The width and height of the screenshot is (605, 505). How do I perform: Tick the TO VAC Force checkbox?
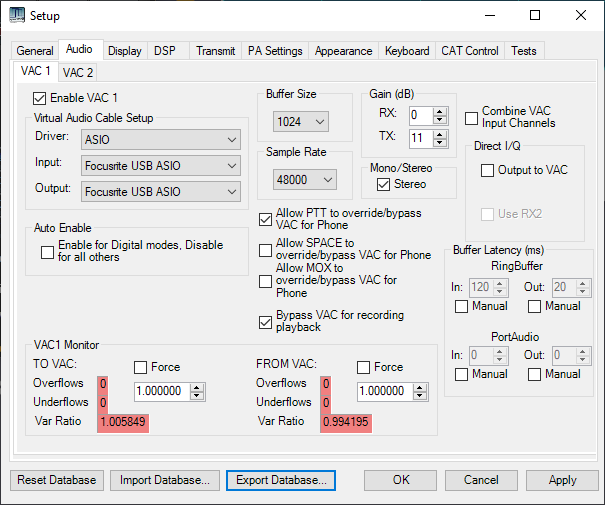click(141, 368)
